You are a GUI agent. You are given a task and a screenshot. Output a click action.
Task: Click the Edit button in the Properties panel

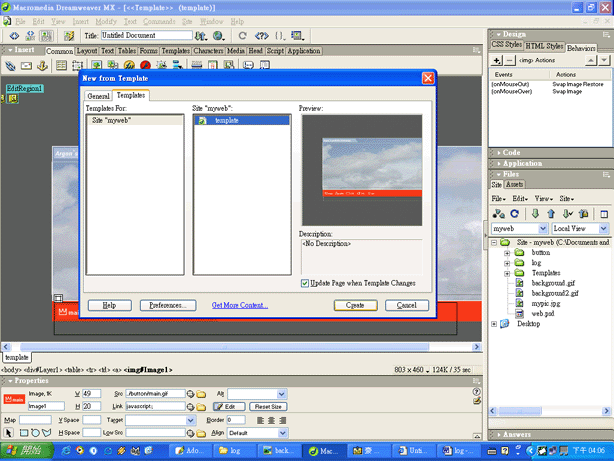click(x=229, y=407)
